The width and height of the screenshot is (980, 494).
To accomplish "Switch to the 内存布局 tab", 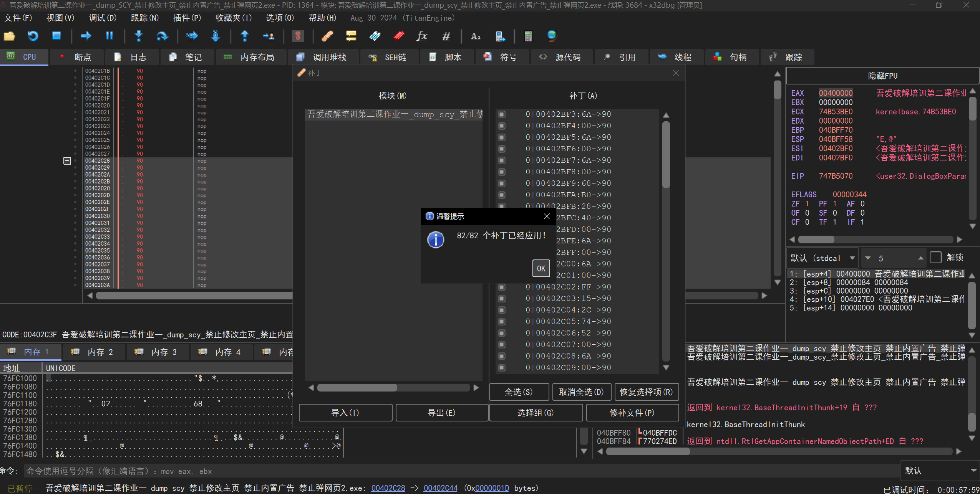I will tap(251, 57).
